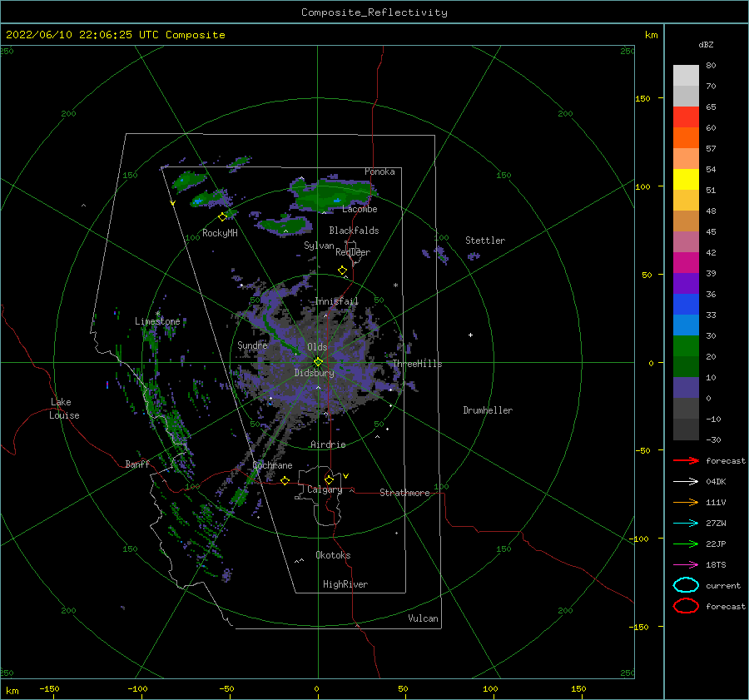Click the Okotoks label
Image resolution: width=749 pixels, height=700 pixels.
coord(333,555)
